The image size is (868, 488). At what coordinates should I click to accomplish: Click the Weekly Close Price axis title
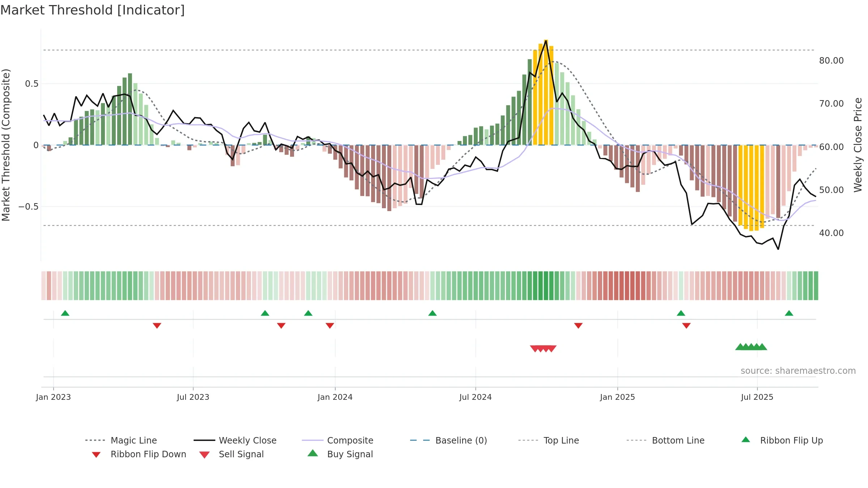pos(858,145)
